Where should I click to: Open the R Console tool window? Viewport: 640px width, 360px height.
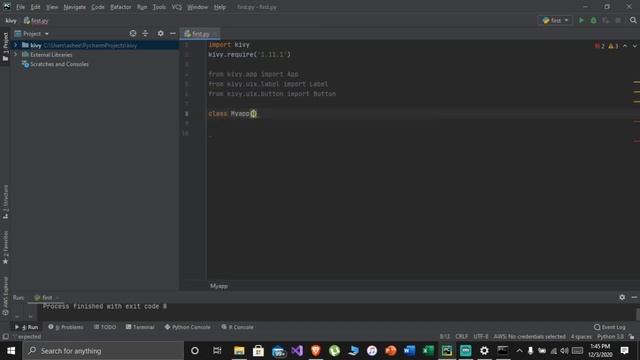pos(237,327)
